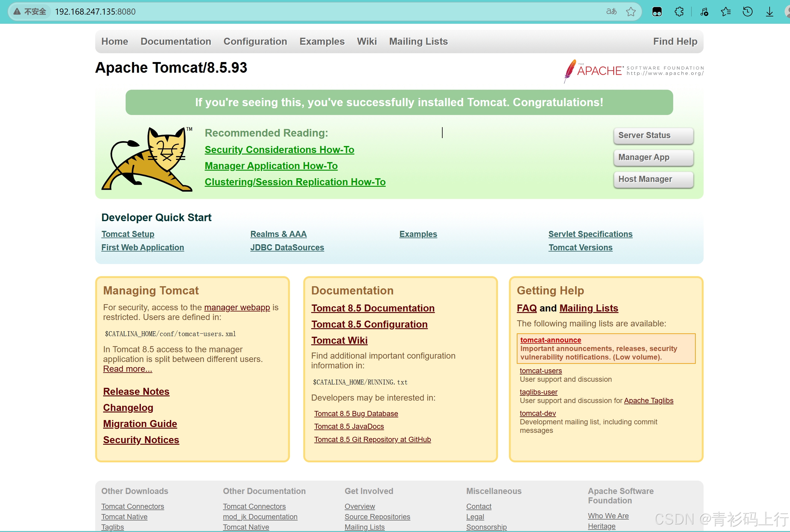The width and height of the screenshot is (790, 532).
Task: Open Source Repositories link
Action: click(x=377, y=517)
